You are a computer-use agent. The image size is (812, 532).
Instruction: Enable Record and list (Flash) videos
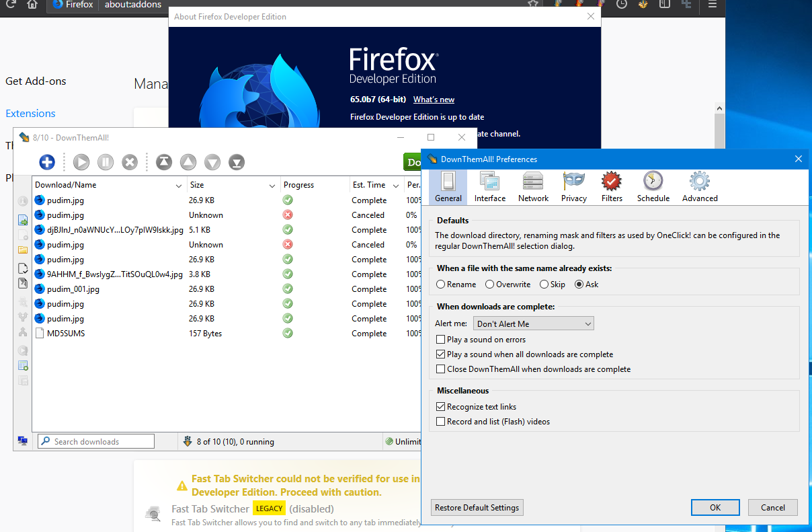click(x=441, y=422)
